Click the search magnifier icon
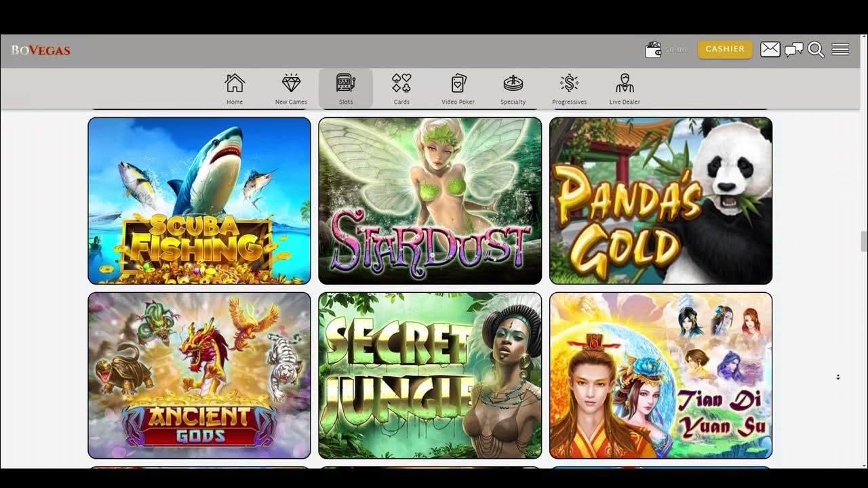The width and height of the screenshot is (868, 488). click(816, 49)
